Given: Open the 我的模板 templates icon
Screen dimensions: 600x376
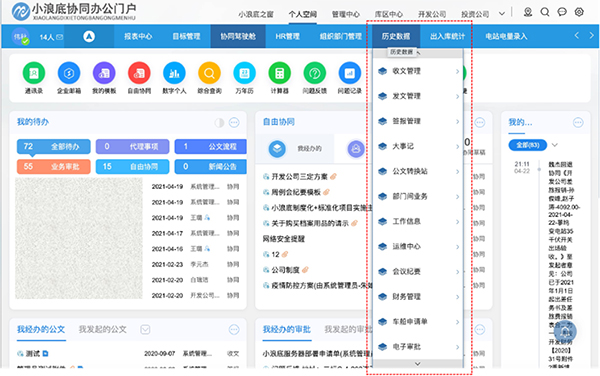Looking at the screenshot, I should tap(104, 73).
